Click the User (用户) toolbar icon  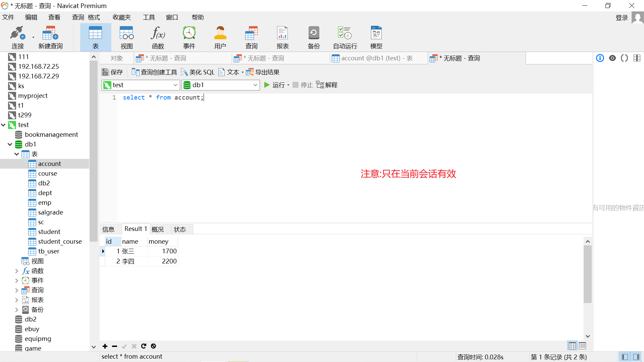(220, 37)
